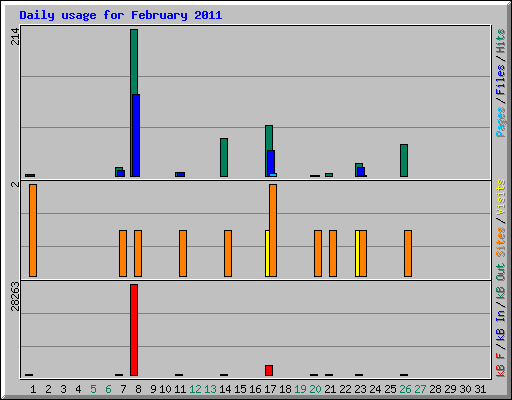Click the green weekend day label 26

405,389
